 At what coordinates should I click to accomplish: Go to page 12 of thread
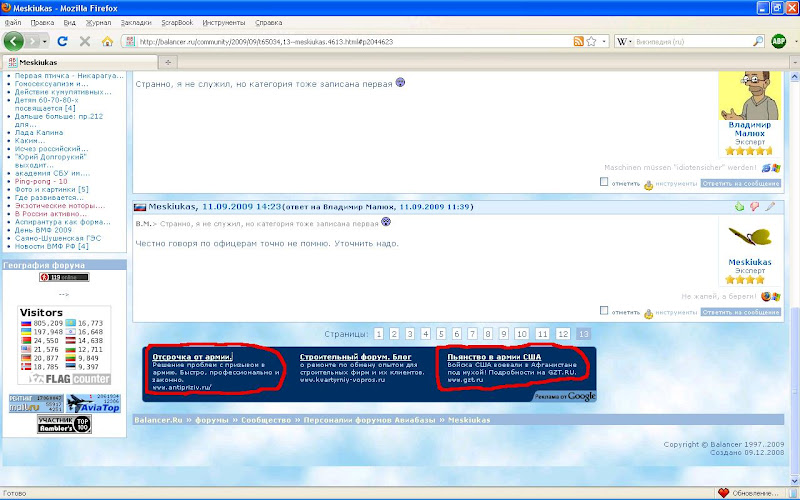[x=563, y=334]
